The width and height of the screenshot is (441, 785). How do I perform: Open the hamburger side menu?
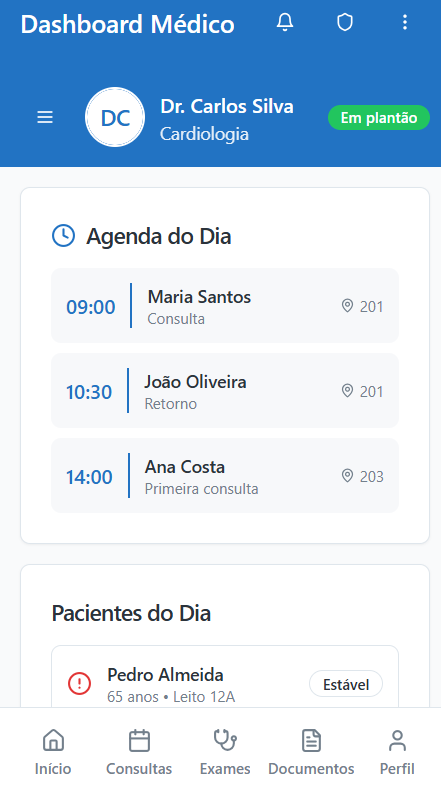[45, 118]
